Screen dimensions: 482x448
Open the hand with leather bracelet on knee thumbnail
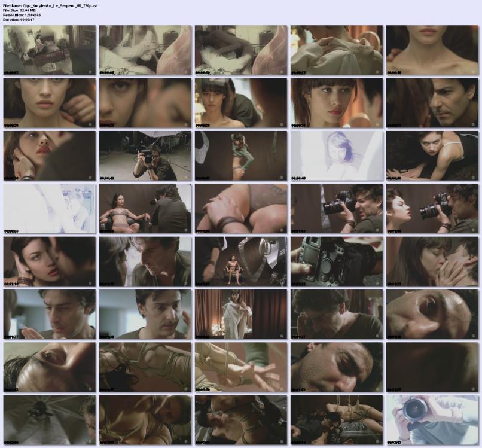241,209
